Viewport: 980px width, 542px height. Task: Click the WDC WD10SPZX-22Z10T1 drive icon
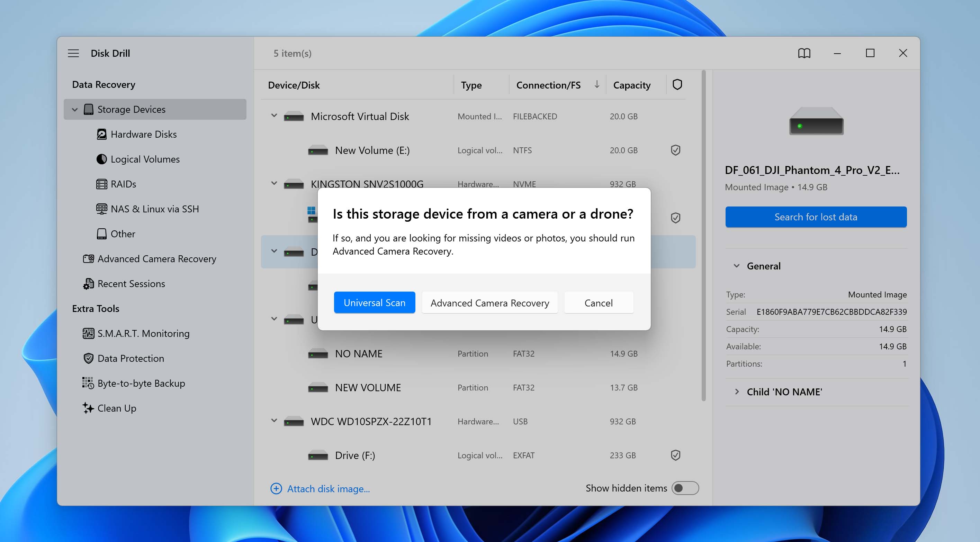[x=294, y=421]
